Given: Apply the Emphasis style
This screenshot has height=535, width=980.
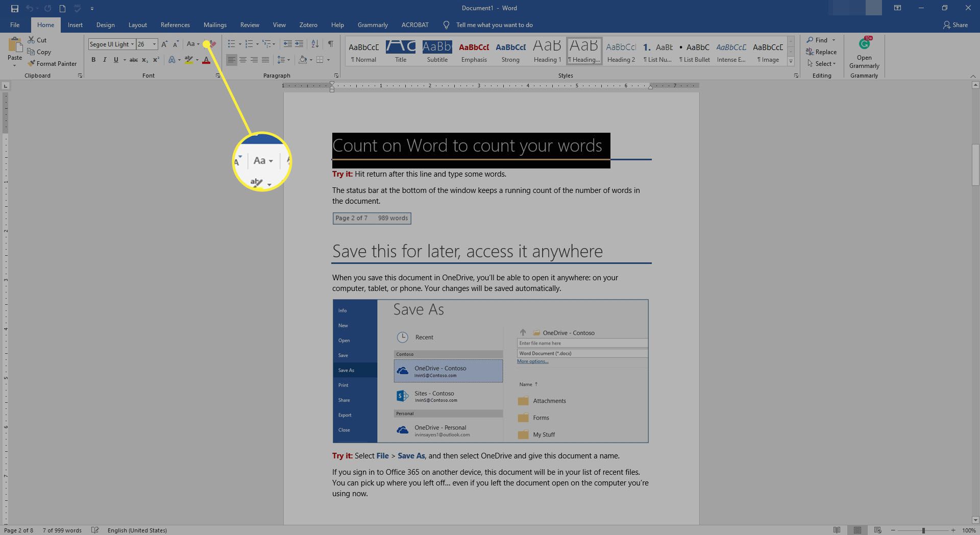Looking at the screenshot, I should click(x=474, y=51).
